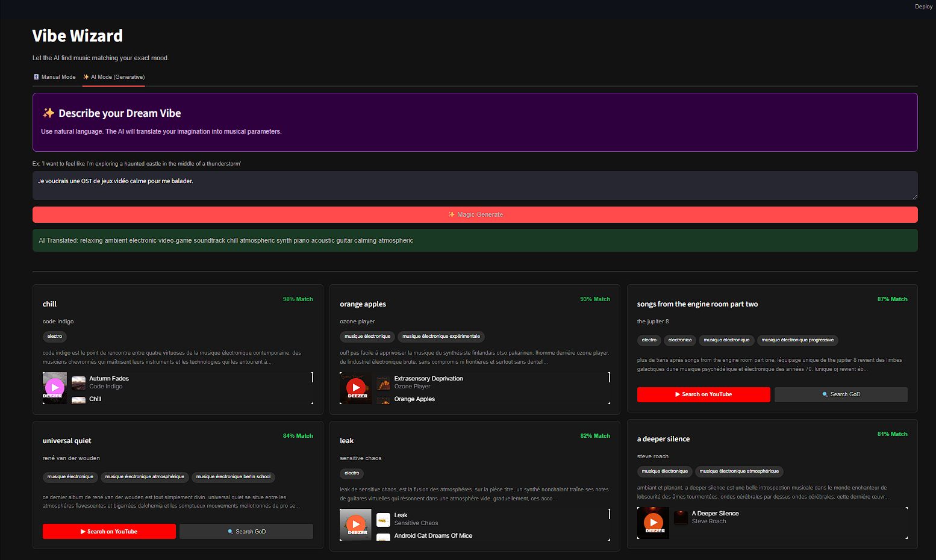Click the sparkle icon on the AI Mode tab
The image size is (936, 560).
click(87, 76)
